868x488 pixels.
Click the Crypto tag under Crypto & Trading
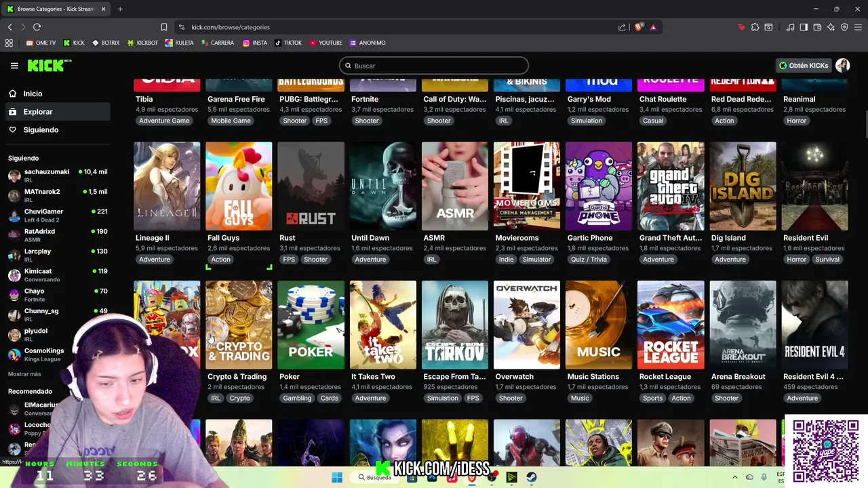[x=239, y=399]
